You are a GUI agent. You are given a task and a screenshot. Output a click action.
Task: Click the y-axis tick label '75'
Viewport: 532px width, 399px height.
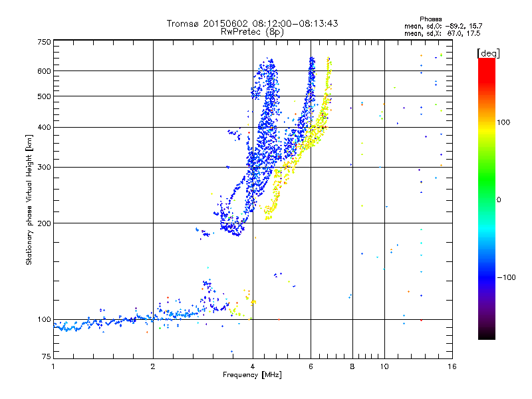point(47,356)
